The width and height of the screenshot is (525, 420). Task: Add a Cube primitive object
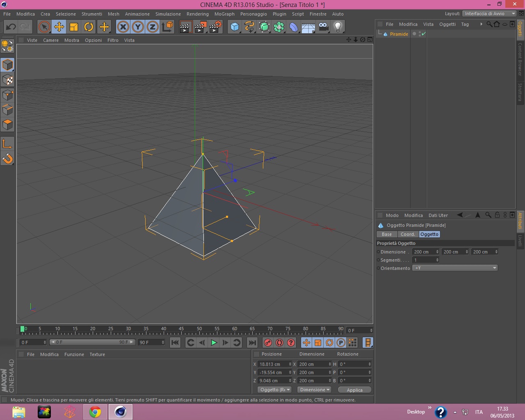tap(235, 27)
